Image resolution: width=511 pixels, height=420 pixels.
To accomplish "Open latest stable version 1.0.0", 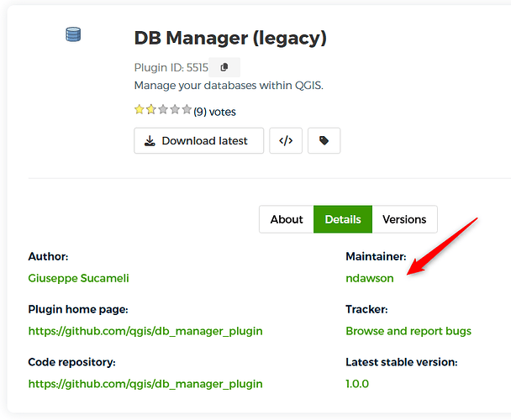I will 357,384.
